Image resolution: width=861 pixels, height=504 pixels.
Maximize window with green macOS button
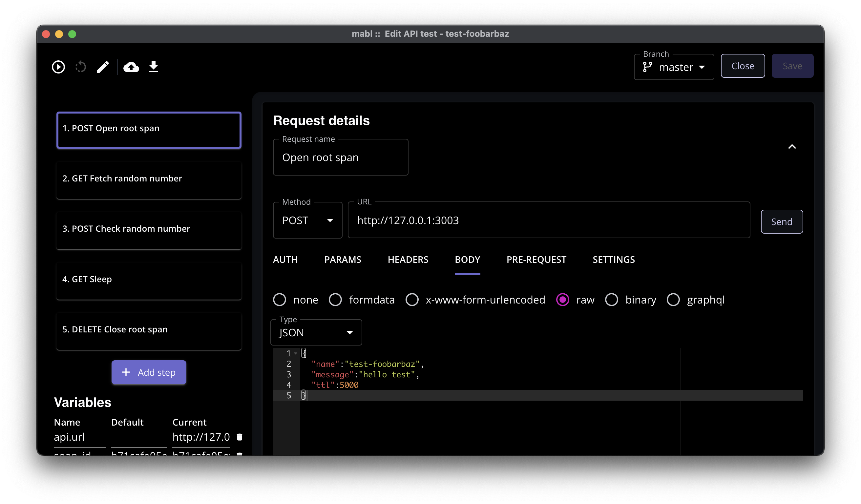(x=72, y=34)
